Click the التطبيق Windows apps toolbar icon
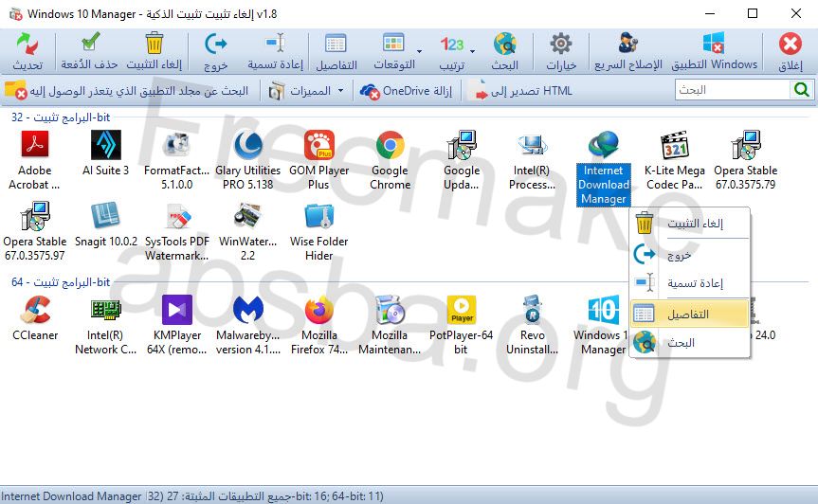Viewport: 818px width, 504px height. [x=714, y=43]
